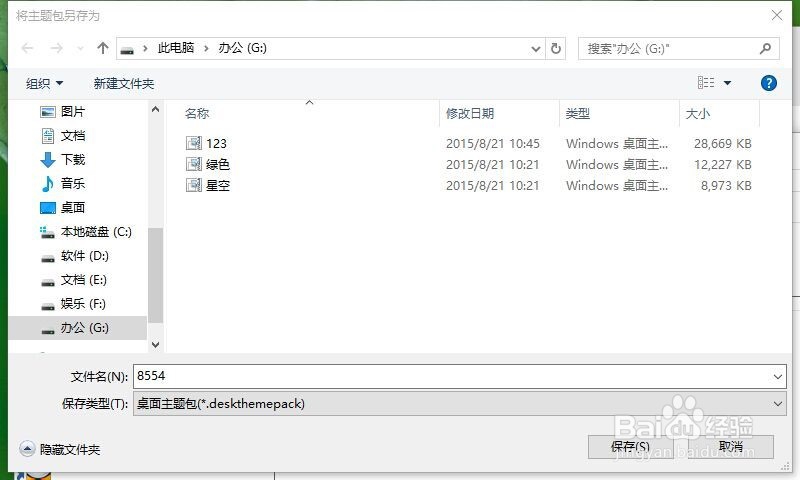Click the search box for 办公 (G:)
Viewport: 800px width, 480px height.
[678, 48]
